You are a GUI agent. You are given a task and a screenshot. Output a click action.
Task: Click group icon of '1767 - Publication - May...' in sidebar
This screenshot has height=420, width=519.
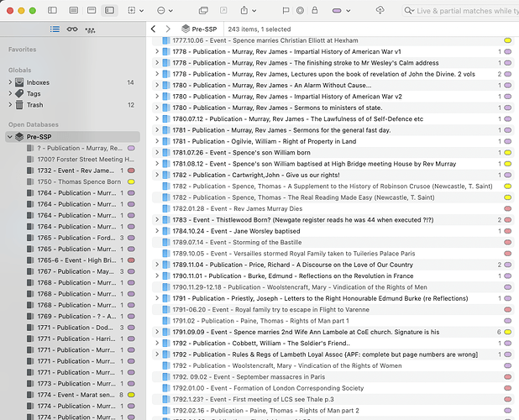click(30, 271)
